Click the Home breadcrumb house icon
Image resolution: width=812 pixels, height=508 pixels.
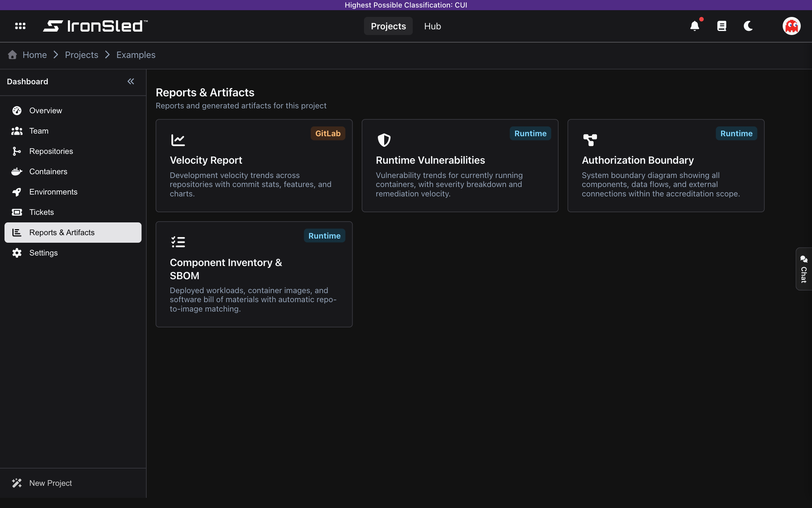(12, 55)
